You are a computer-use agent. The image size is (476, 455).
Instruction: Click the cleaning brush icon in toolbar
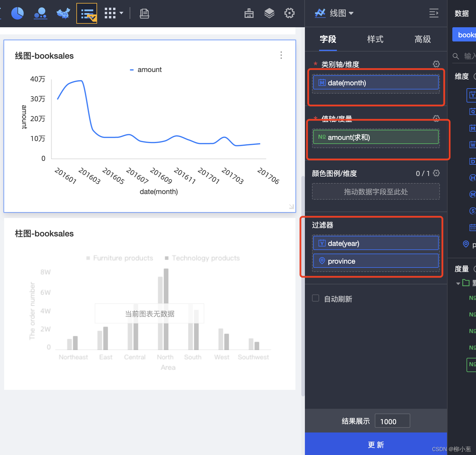(249, 13)
